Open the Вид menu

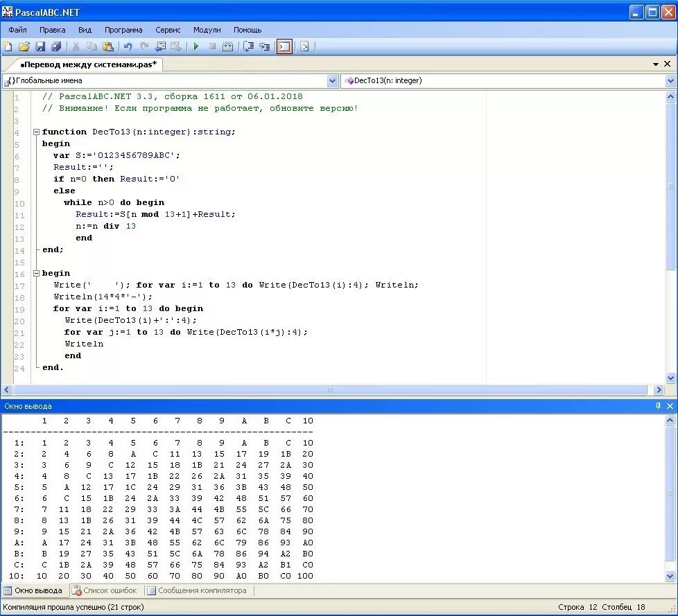coord(85,30)
